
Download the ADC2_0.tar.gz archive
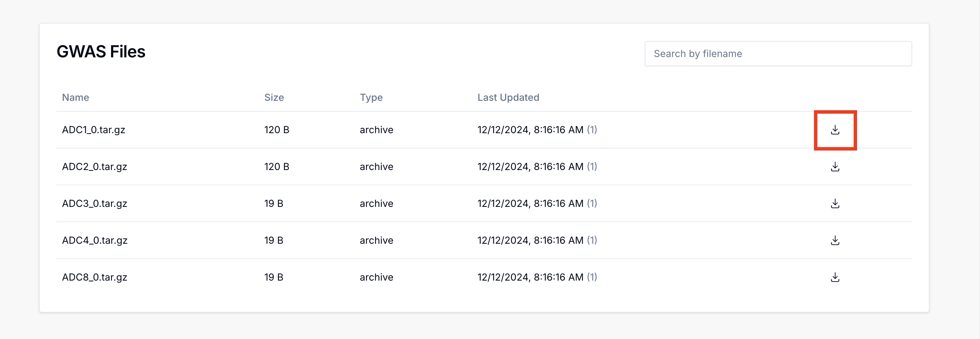[x=835, y=167]
